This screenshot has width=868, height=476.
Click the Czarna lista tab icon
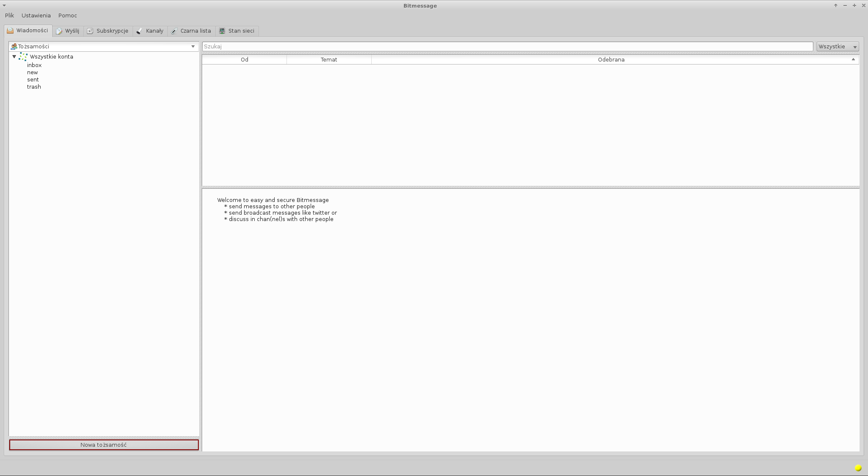[174, 31]
